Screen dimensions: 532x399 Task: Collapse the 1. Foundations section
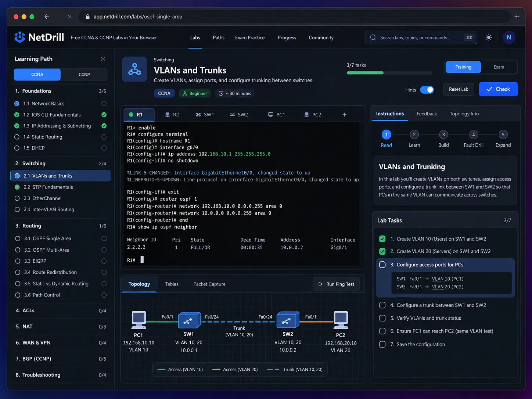pos(61,91)
